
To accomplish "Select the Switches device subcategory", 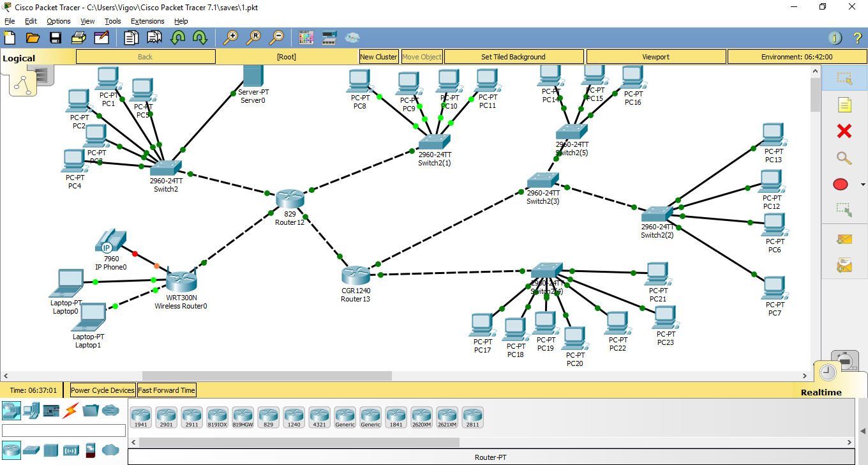I will [x=31, y=450].
